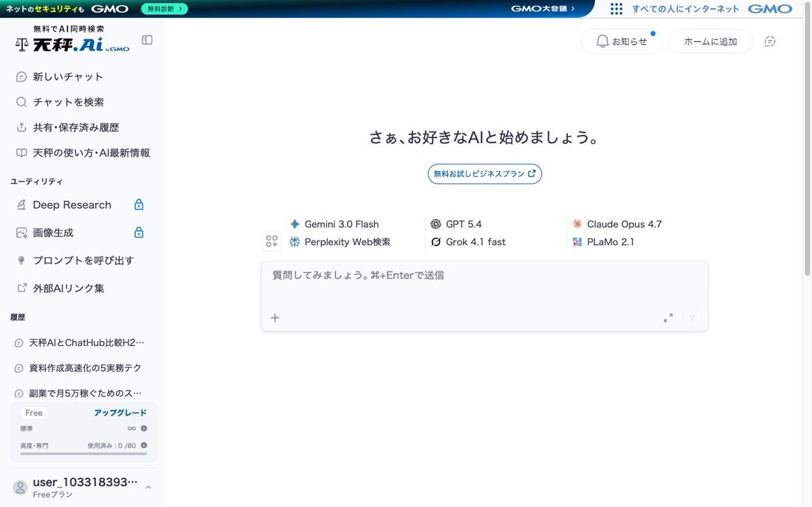Click the info icon beside 使用済み 0/80

point(144,445)
